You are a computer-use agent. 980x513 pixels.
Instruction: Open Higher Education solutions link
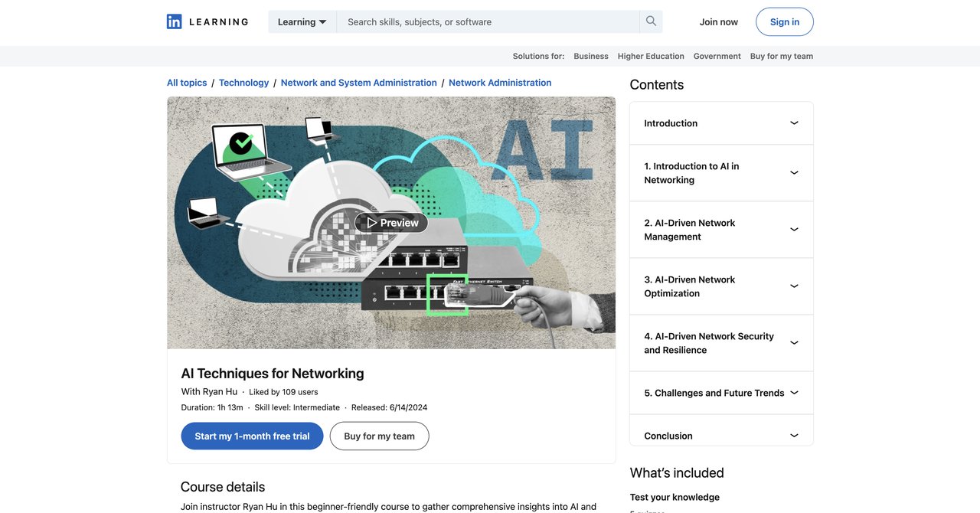(x=651, y=56)
